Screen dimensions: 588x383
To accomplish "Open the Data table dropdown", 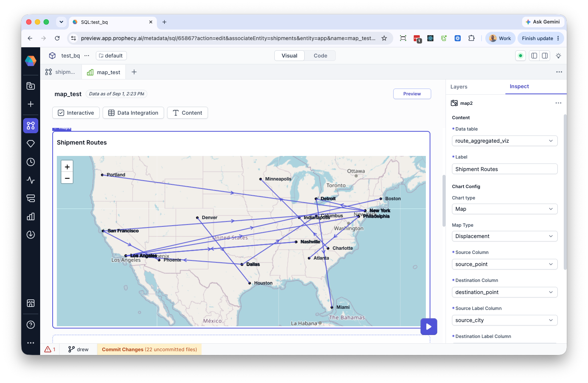I will click(505, 141).
